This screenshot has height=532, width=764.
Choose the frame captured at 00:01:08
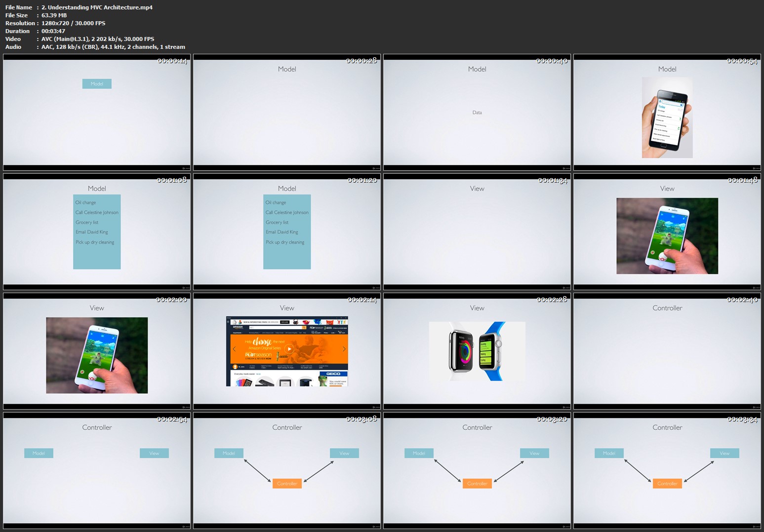[97, 231]
